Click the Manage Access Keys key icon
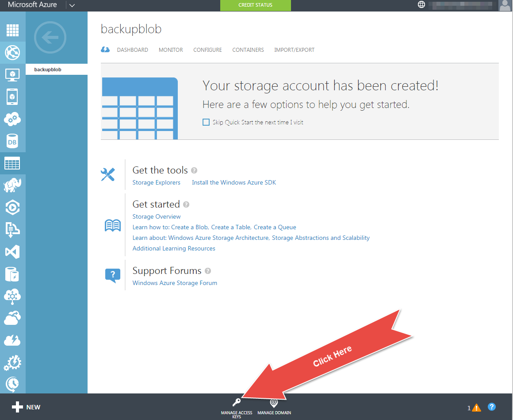This screenshot has height=420, width=513. [x=236, y=402]
